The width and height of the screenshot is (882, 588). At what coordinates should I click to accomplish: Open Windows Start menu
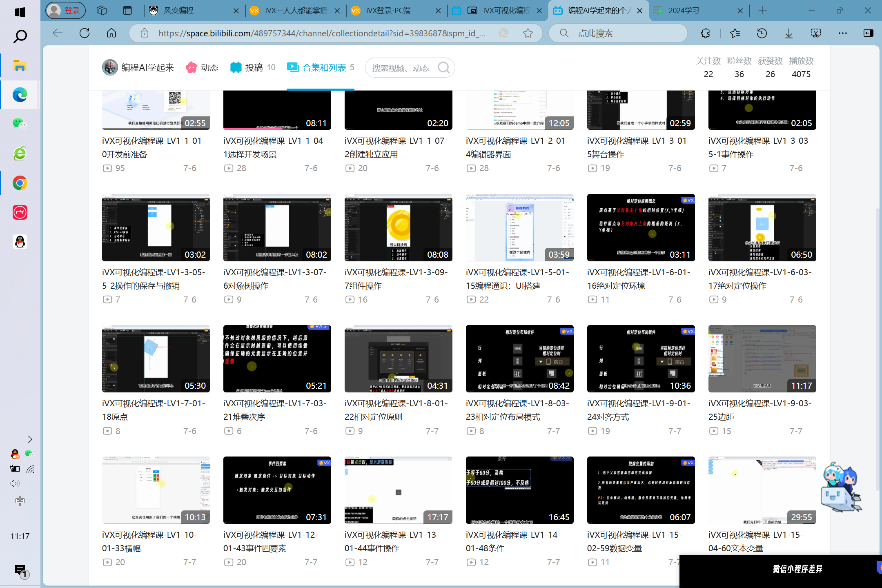click(20, 12)
